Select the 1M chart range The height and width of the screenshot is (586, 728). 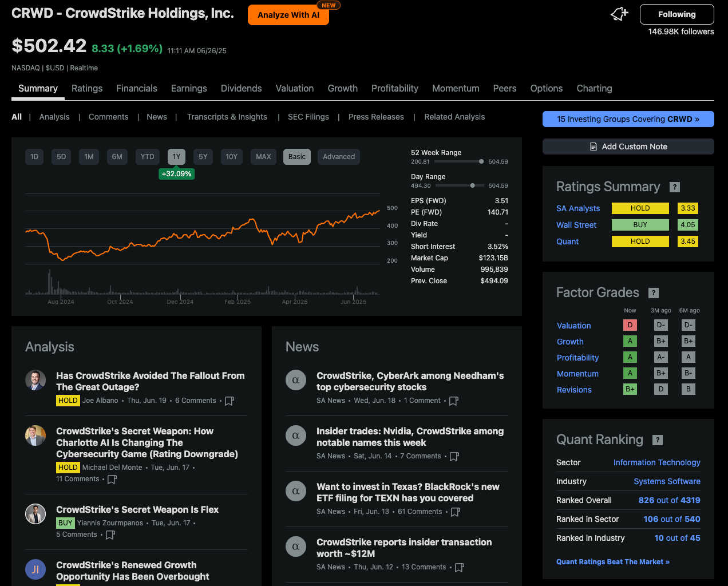tap(89, 157)
